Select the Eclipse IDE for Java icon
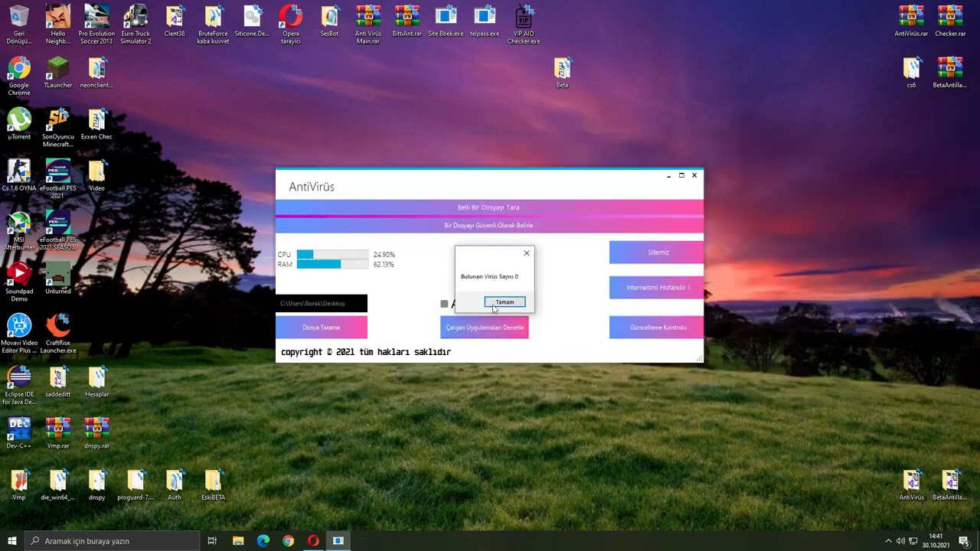Screen dimensions: 980x551 [x=19, y=385]
